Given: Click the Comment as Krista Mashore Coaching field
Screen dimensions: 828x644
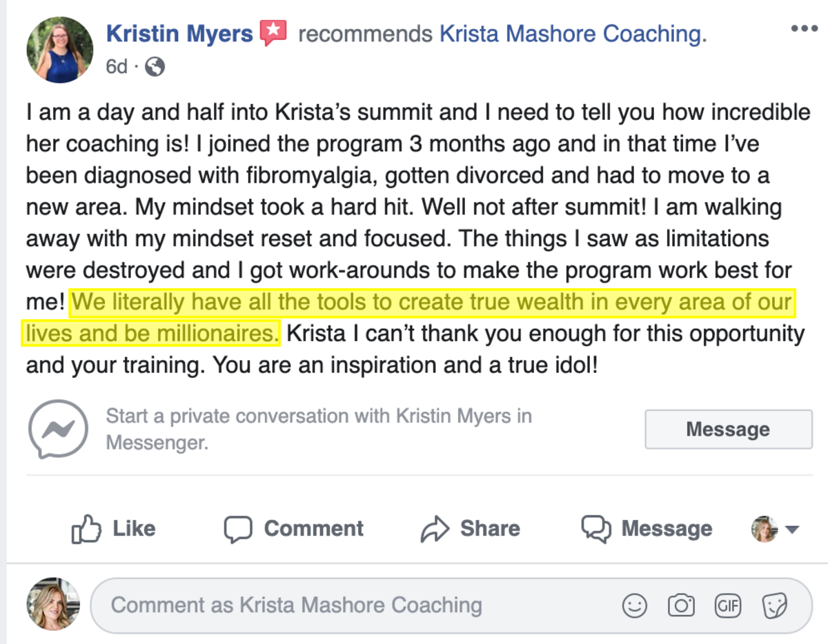Looking at the screenshot, I should [451, 605].
